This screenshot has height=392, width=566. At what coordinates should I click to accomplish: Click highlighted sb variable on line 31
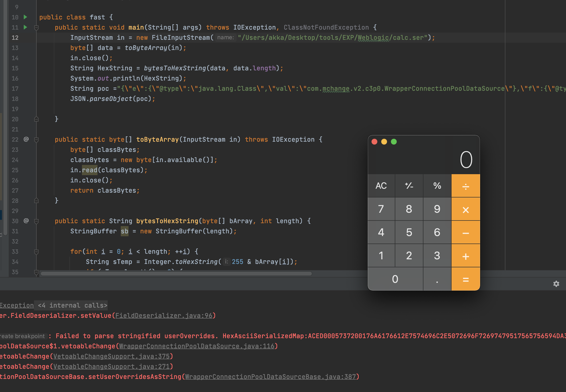tap(124, 231)
